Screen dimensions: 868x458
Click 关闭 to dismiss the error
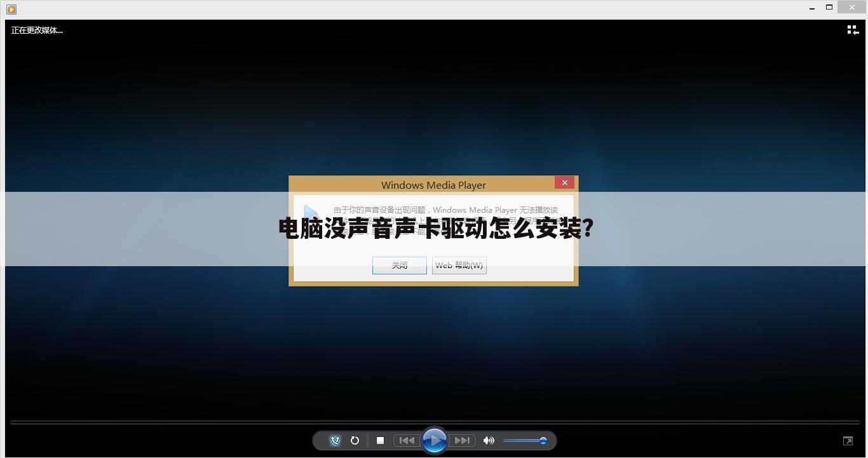(399, 265)
